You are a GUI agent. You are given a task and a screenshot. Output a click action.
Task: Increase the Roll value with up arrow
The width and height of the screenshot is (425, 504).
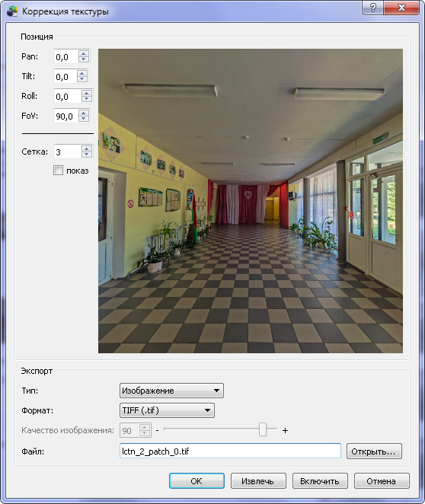(x=87, y=93)
